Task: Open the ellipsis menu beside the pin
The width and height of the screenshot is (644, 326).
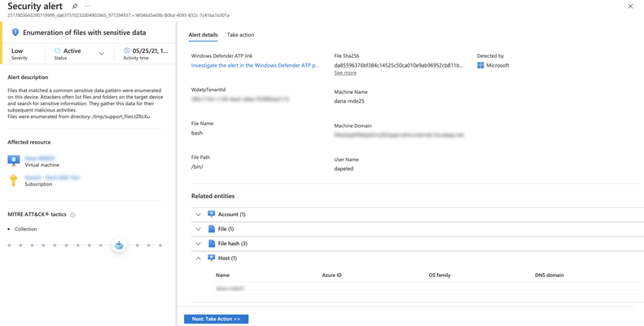Action: (x=86, y=7)
